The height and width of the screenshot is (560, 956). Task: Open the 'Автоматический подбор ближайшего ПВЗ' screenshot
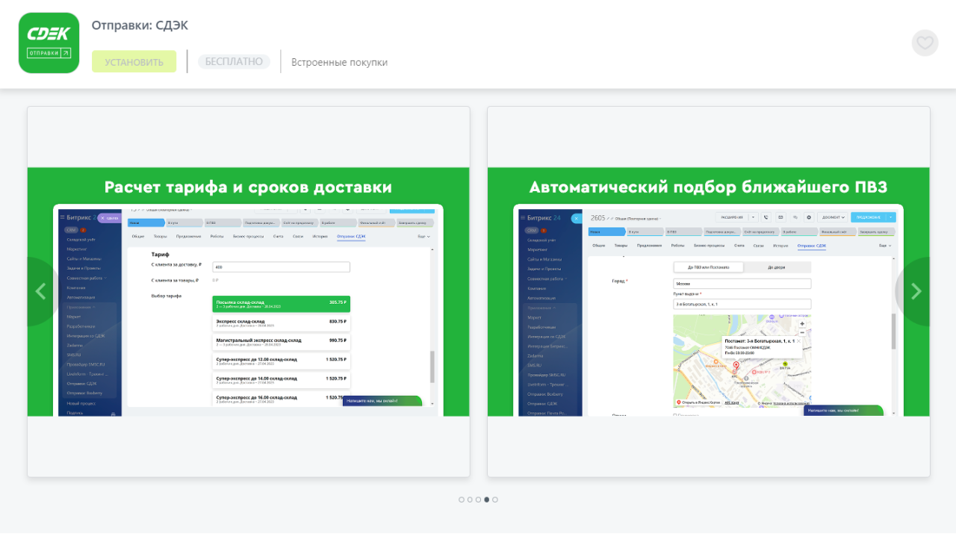coord(709,291)
